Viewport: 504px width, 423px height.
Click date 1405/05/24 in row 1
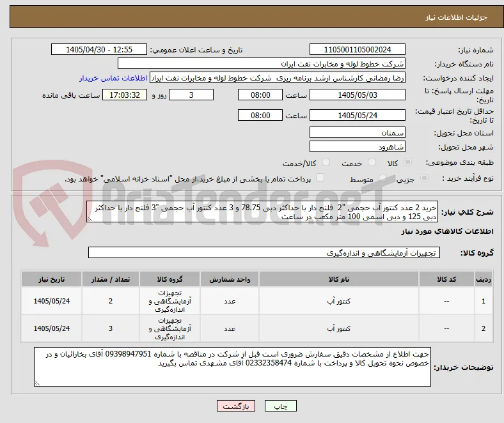click(51, 301)
